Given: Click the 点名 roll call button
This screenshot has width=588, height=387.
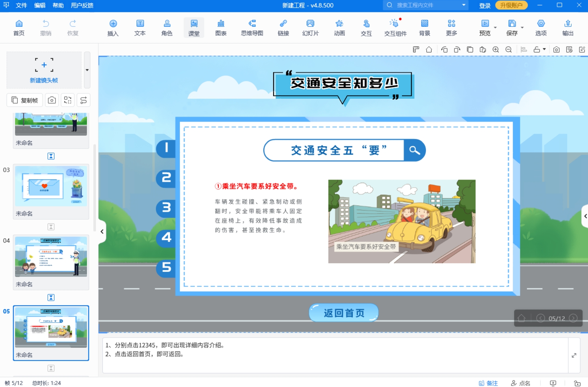Looking at the screenshot, I should (x=521, y=383).
